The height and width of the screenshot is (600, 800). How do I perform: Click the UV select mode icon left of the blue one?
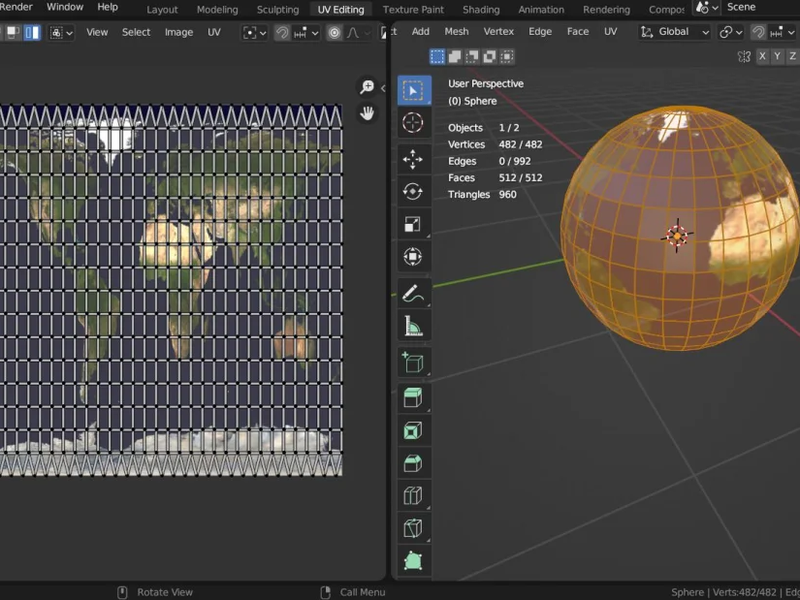12,33
